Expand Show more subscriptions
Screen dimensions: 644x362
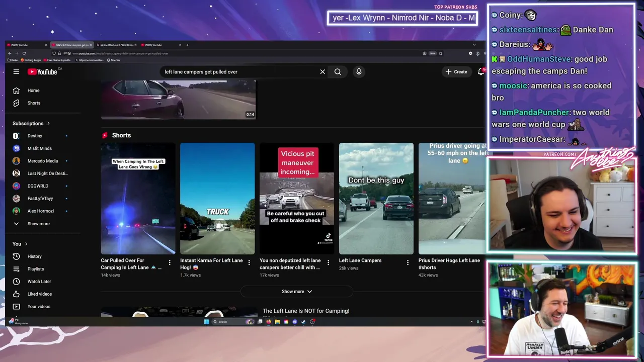pyautogui.click(x=38, y=224)
